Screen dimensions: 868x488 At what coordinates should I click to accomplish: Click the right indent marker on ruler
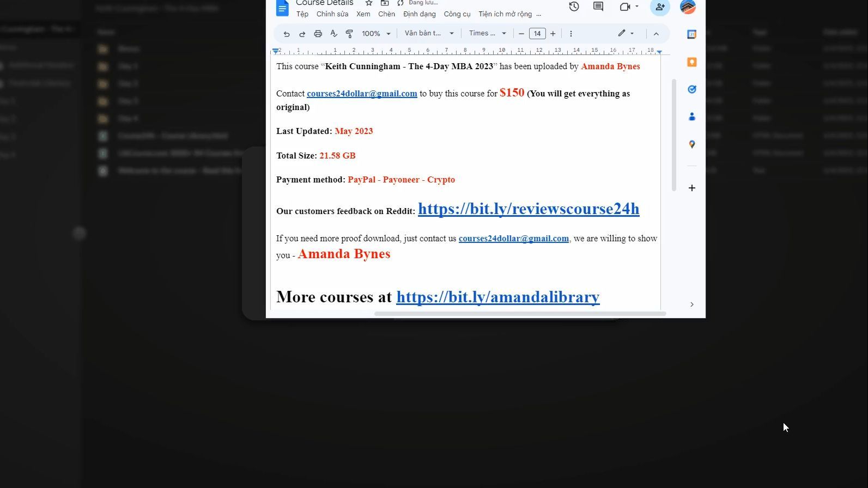point(659,52)
